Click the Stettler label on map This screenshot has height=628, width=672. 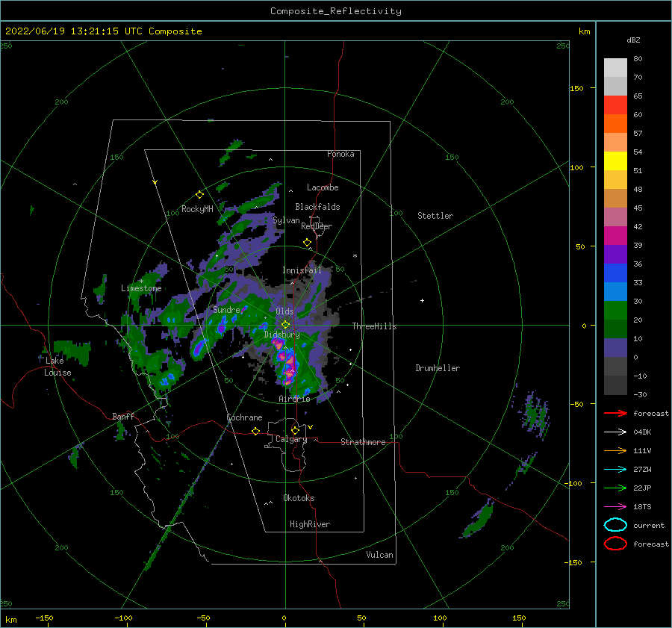click(x=435, y=216)
